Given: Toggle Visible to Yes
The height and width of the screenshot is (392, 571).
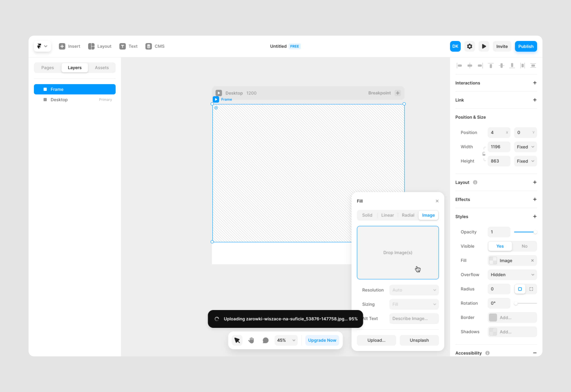Looking at the screenshot, I should (500, 247).
